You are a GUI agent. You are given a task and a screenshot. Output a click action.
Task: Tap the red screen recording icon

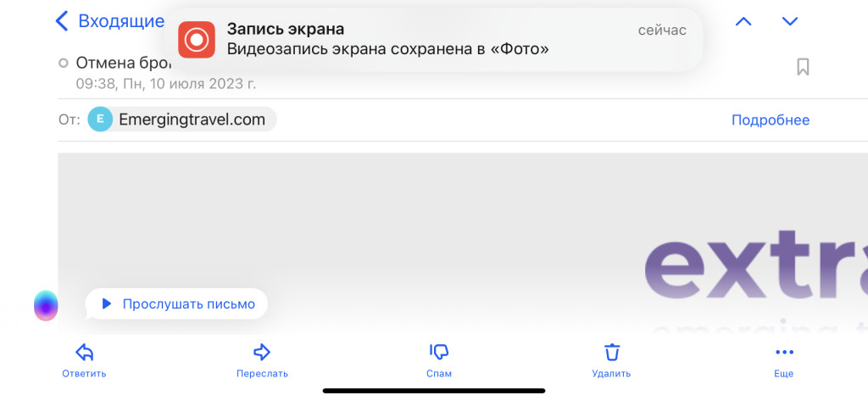[x=197, y=40]
